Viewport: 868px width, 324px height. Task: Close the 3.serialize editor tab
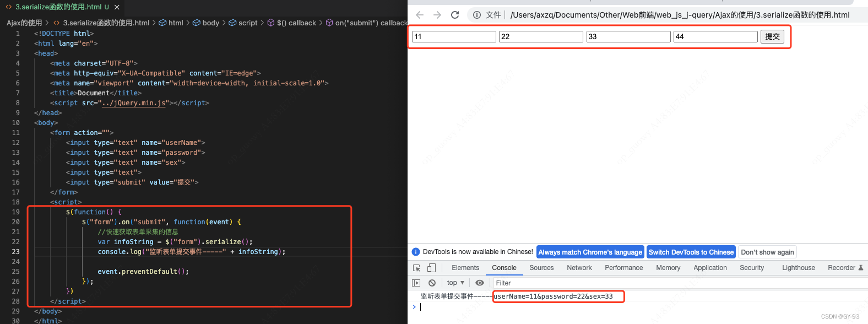coord(117,7)
